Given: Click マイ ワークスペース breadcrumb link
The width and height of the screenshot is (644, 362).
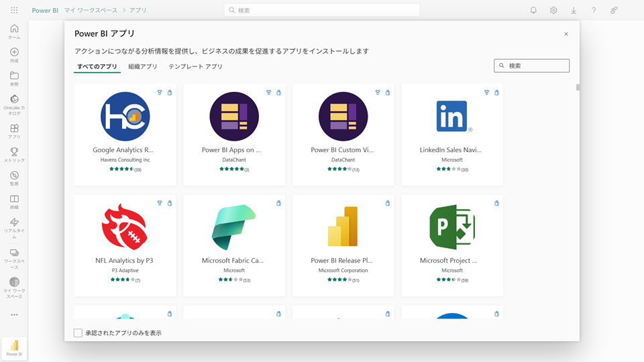Looking at the screenshot, I should [x=91, y=10].
